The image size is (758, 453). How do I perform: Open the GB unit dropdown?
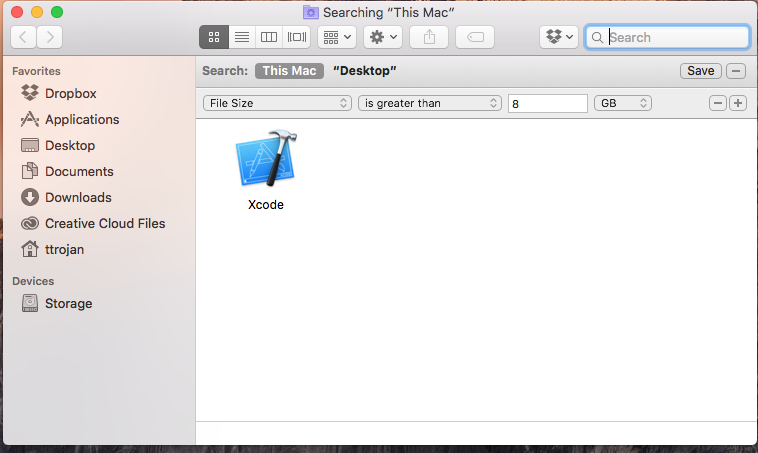623,103
